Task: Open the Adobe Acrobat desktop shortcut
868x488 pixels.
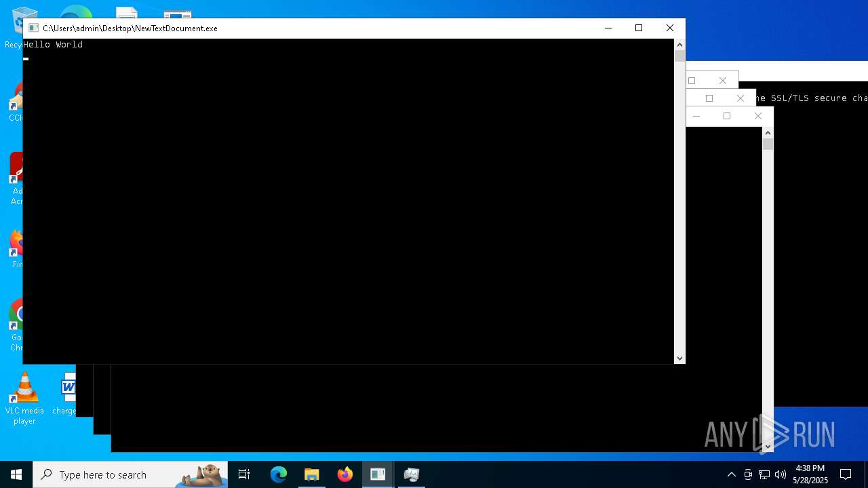Action: tap(15, 179)
